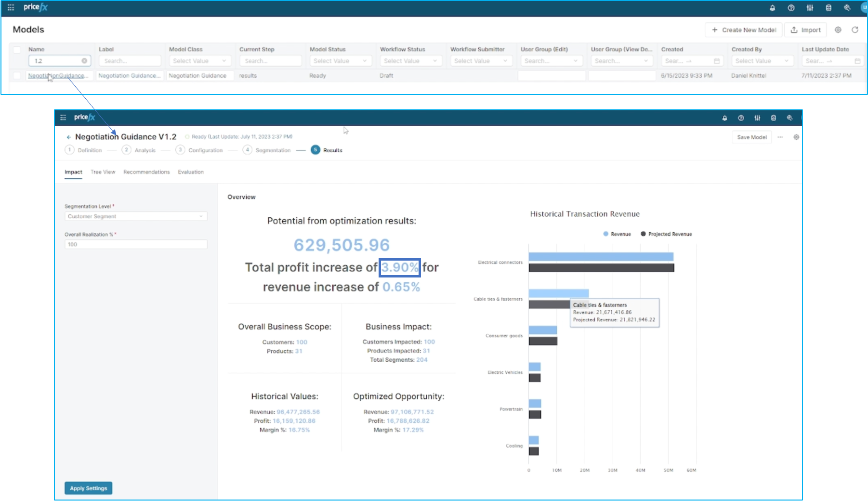The image size is (868, 501).
Task: Refresh the Models table
Action: point(855,30)
